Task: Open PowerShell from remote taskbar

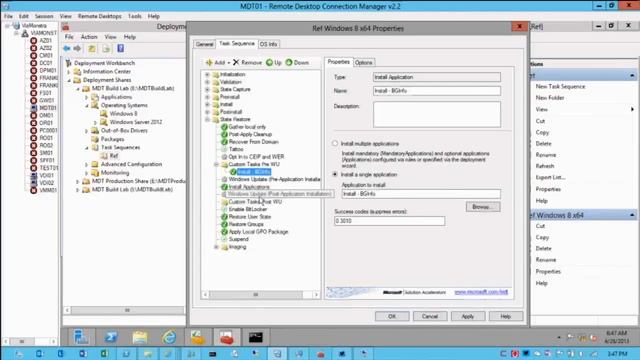Action: coord(111,337)
